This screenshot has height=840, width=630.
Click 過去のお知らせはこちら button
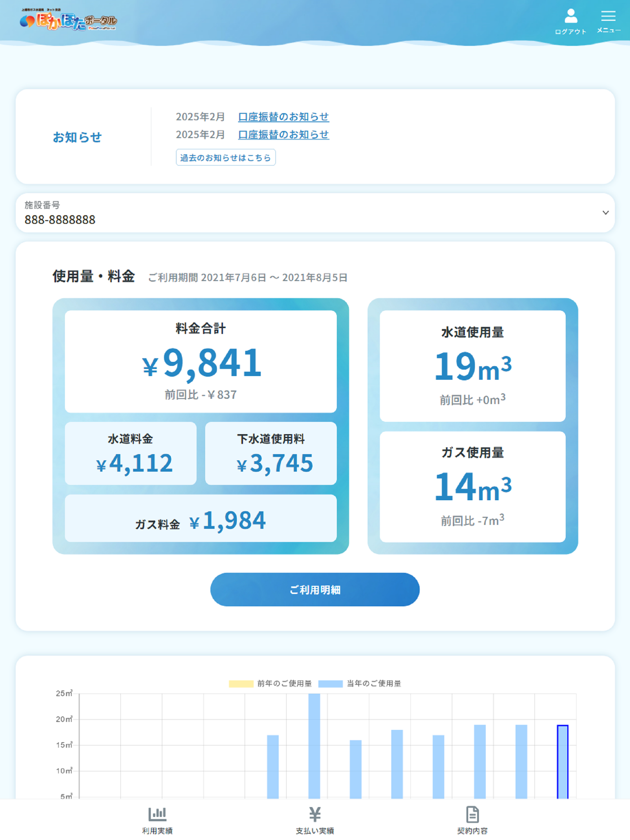[x=226, y=157]
